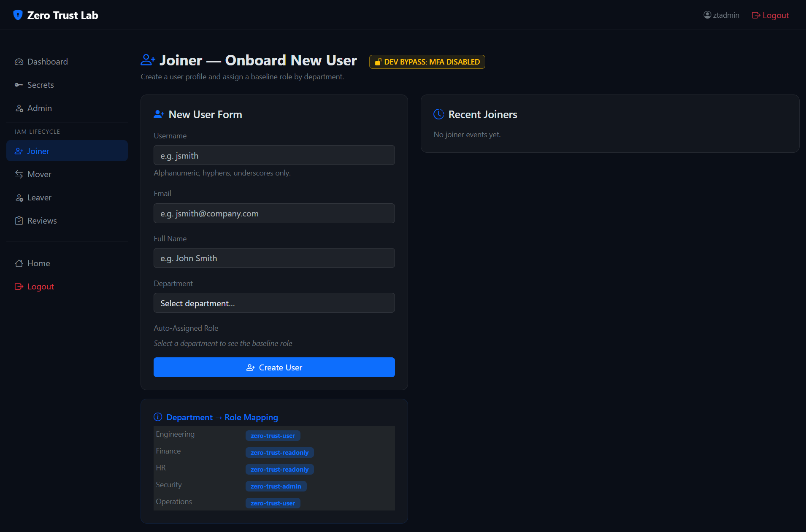Navigate to the Mover page

pyautogui.click(x=67, y=174)
